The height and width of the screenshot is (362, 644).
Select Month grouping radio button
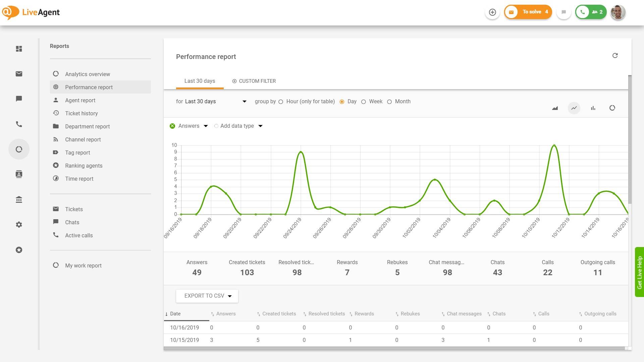[x=389, y=102]
